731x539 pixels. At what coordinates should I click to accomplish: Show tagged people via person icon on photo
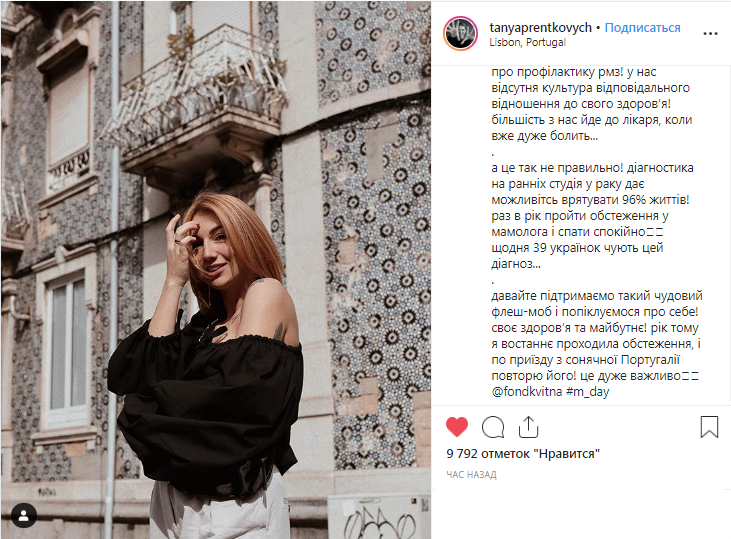tap(24, 516)
